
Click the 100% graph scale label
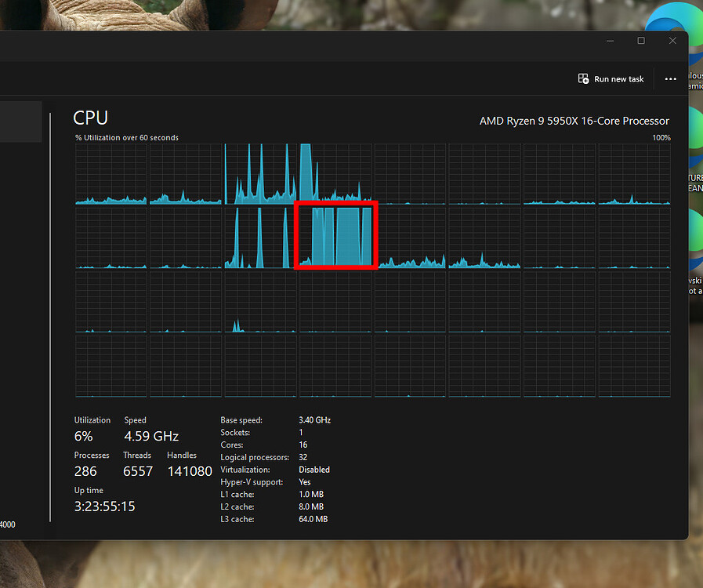661,138
